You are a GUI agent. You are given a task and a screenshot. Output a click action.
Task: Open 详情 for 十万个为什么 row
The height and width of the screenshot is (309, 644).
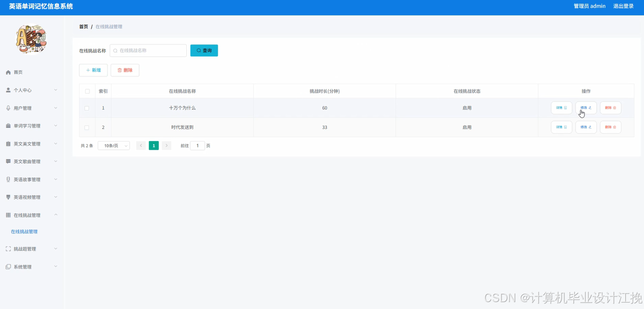click(561, 108)
